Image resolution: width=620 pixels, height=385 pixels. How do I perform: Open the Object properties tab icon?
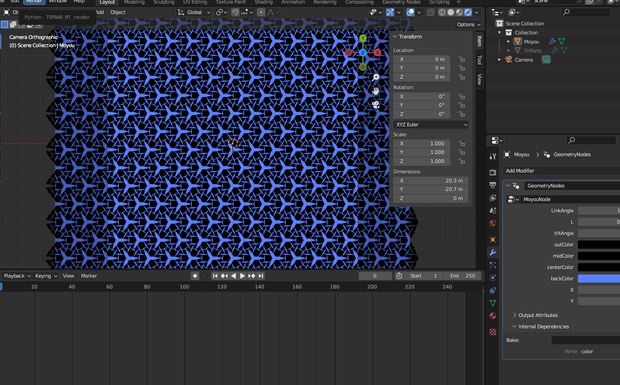tap(493, 239)
